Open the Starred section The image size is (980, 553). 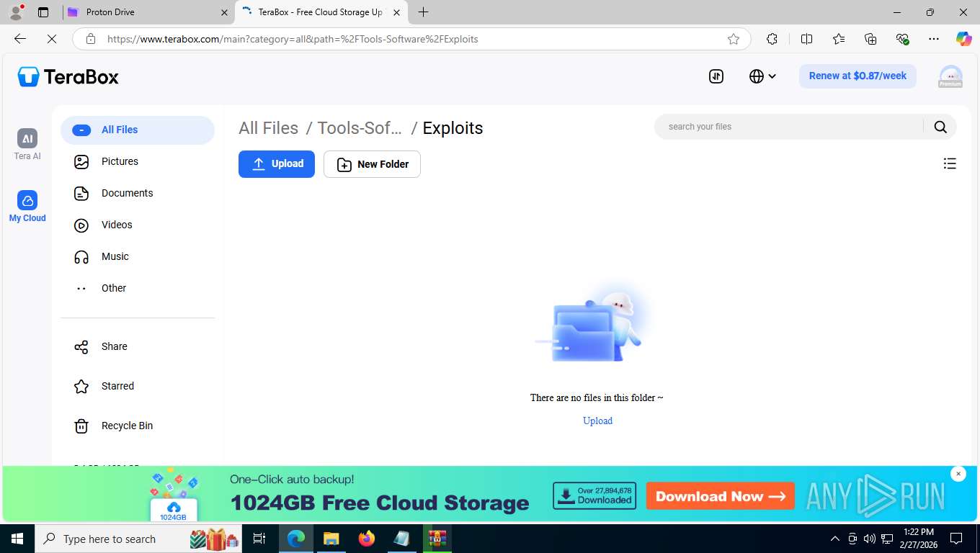click(138, 386)
